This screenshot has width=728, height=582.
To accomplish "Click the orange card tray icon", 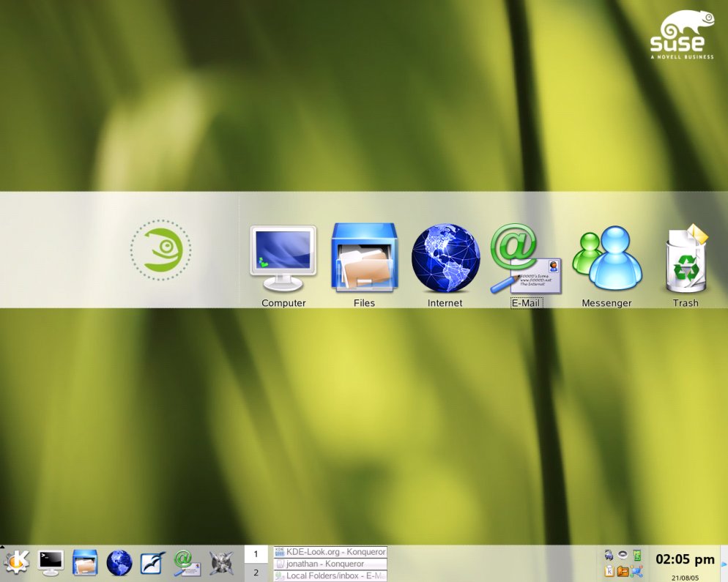I will click(623, 571).
